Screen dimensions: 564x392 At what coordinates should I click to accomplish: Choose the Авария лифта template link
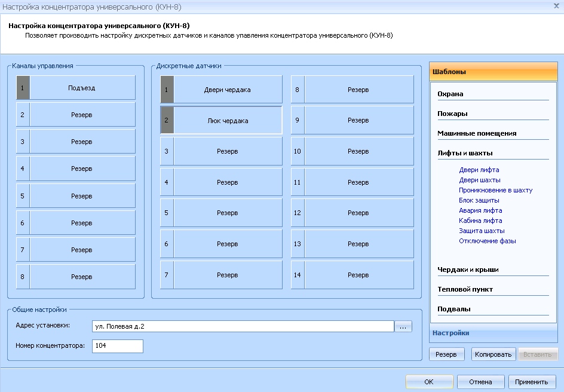(x=480, y=210)
